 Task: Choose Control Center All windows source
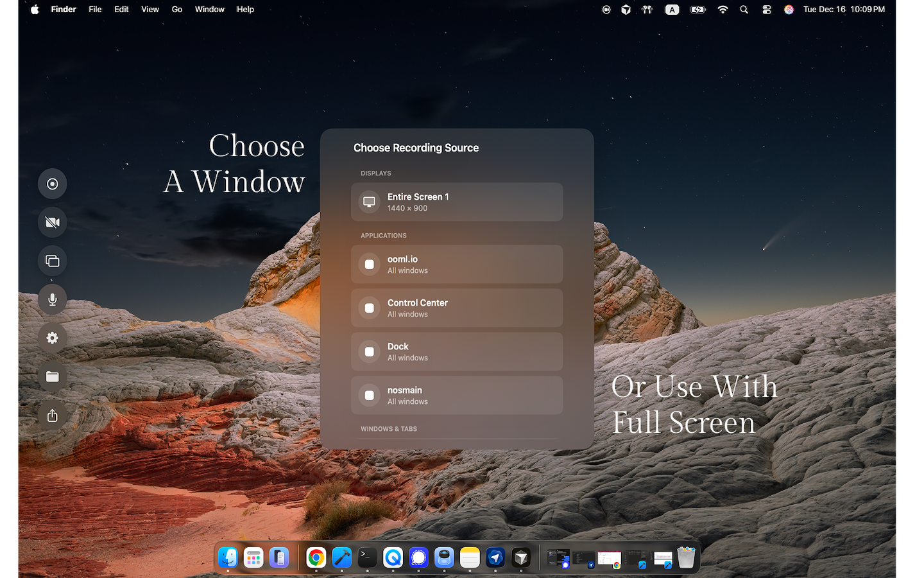457,308
